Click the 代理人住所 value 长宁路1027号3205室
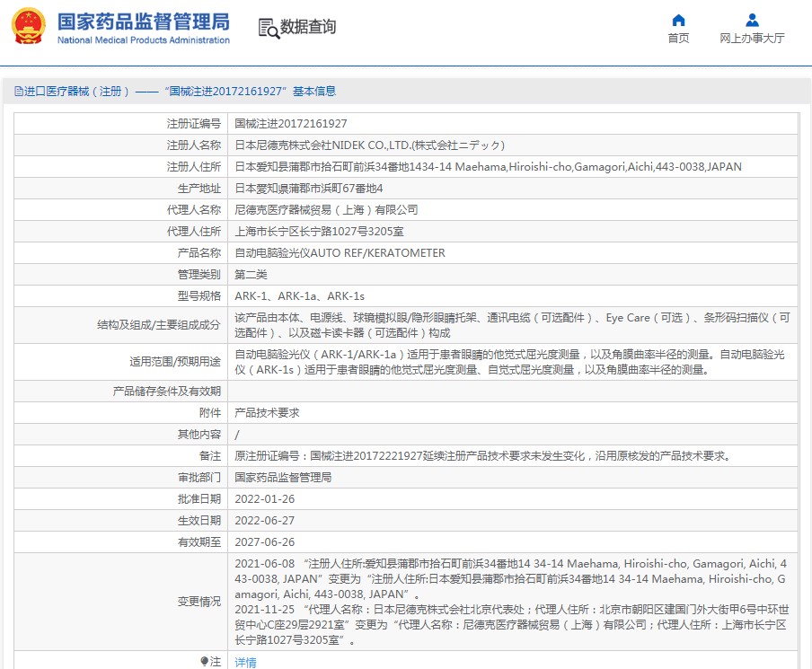 click(x=319, y=232)
